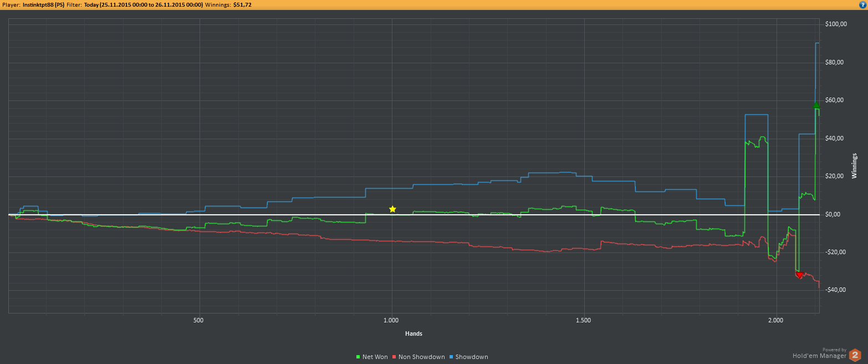
Task: Click the blue Showdown legend swatch
Action: click(x=451, y=357)
